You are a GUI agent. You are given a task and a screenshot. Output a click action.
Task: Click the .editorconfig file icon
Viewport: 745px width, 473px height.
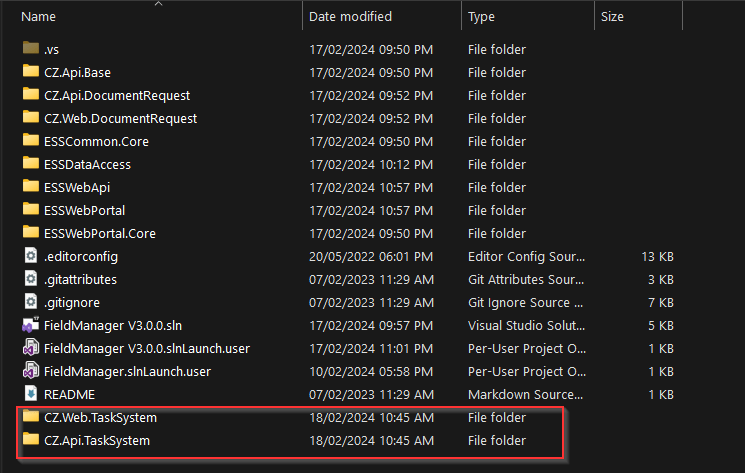[x=31, y=255]
